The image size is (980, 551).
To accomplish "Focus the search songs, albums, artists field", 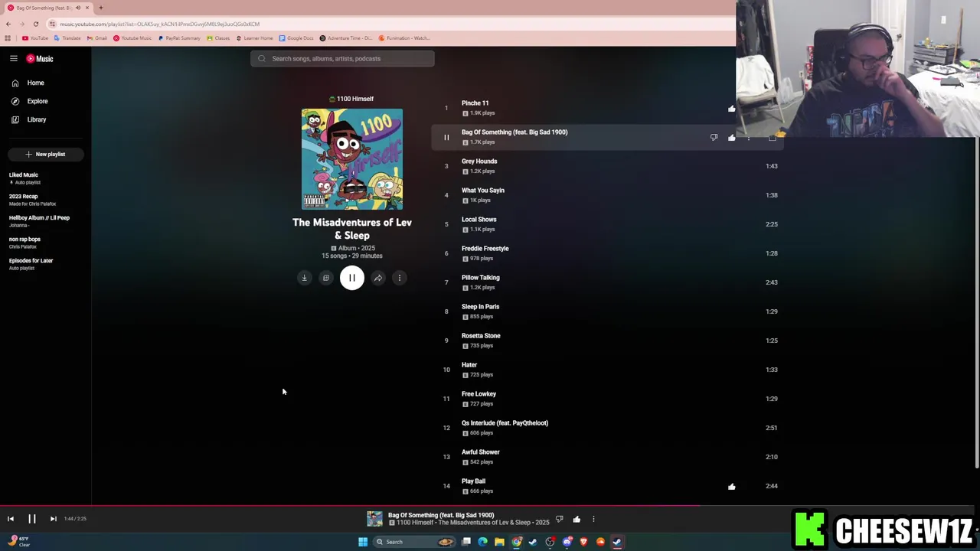I will pos(342,58).
